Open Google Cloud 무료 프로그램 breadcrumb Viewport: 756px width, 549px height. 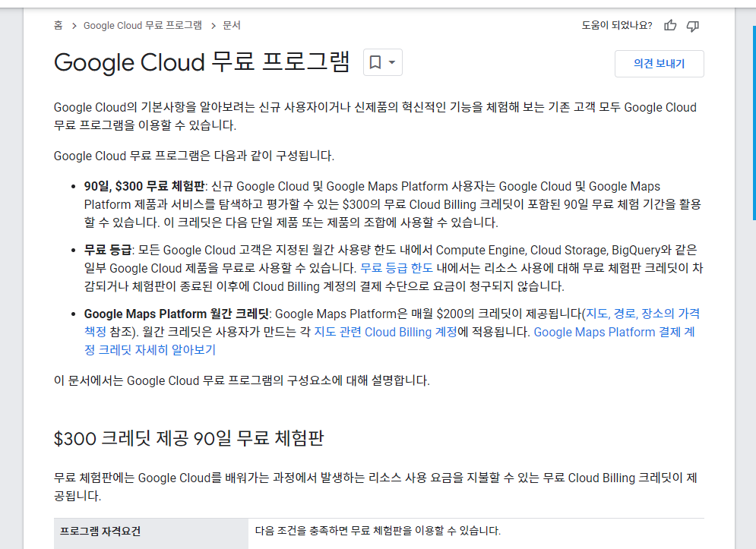[x=143, y=25]
